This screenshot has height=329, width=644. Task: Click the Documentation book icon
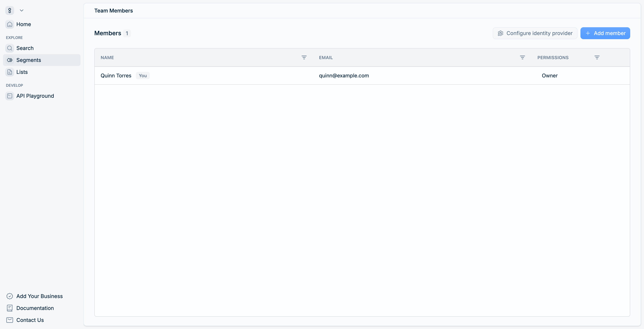[10, 308]
